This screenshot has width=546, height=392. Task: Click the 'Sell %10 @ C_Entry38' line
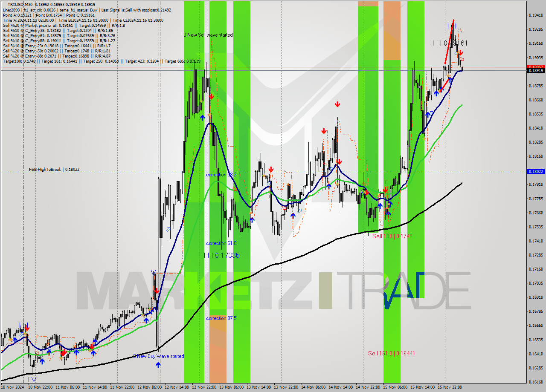58,30
